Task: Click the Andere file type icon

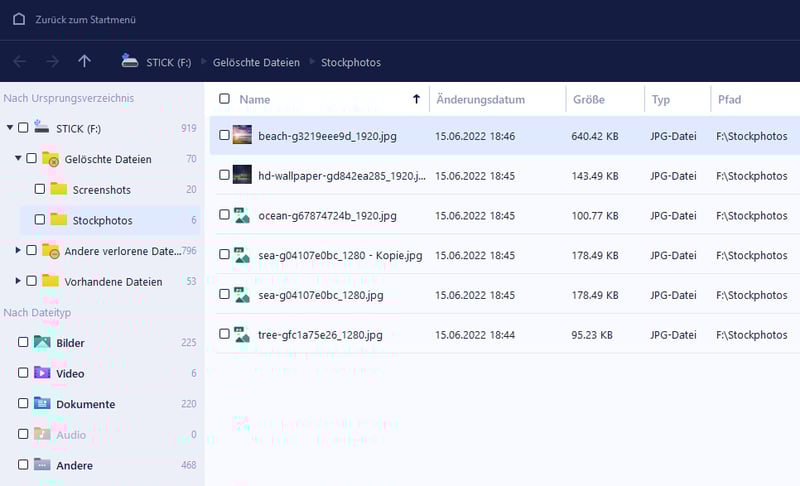Action: point(42,465)
